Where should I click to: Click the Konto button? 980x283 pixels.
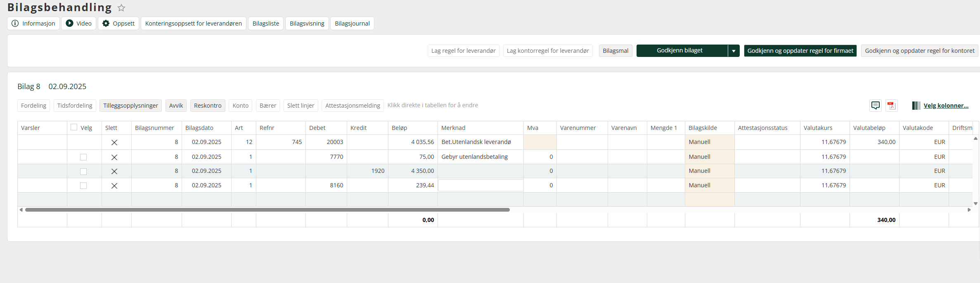tap(241, 106)
